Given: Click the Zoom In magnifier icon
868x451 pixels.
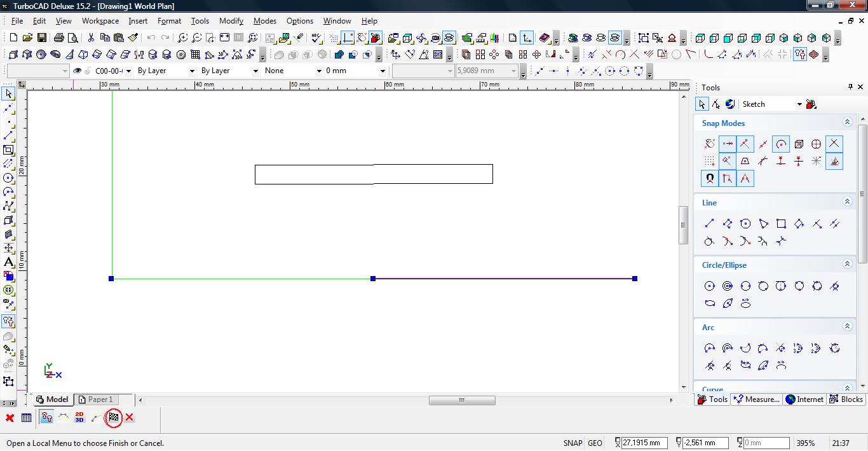Looking at the screenshot, I should (182, 38).
